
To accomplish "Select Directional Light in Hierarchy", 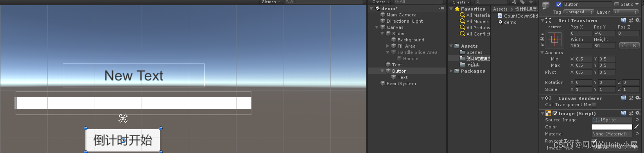I will (402, 21).
